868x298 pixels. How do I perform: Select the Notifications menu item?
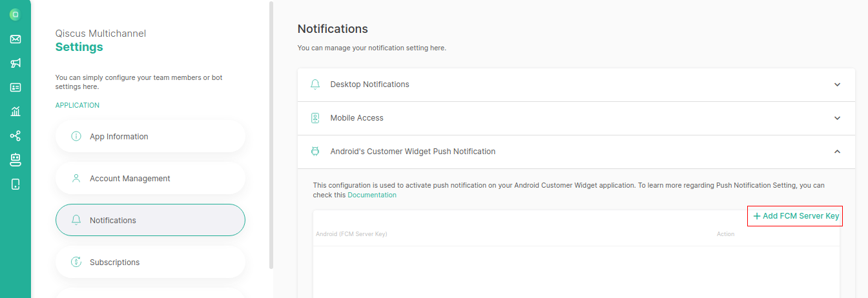(x=150, y=220)
